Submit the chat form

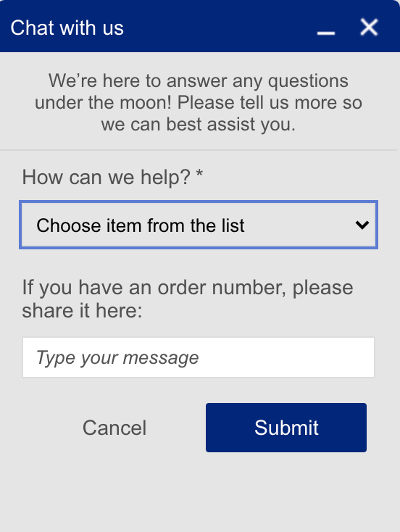[286, 428]
